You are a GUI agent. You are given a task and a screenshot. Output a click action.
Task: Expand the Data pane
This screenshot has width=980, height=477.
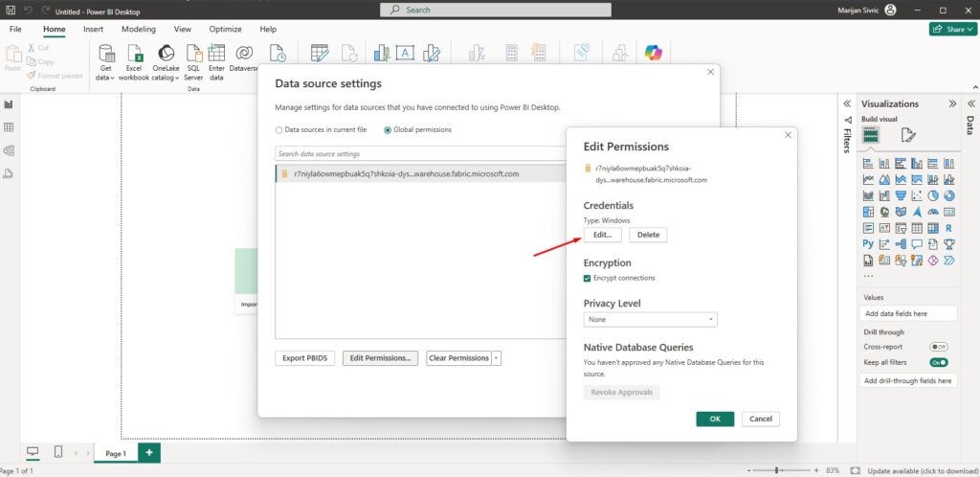click(x=970, y=103)
